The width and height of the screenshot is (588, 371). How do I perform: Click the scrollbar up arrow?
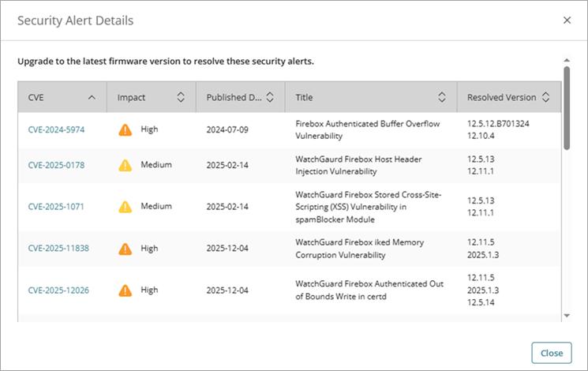[567, 60]
